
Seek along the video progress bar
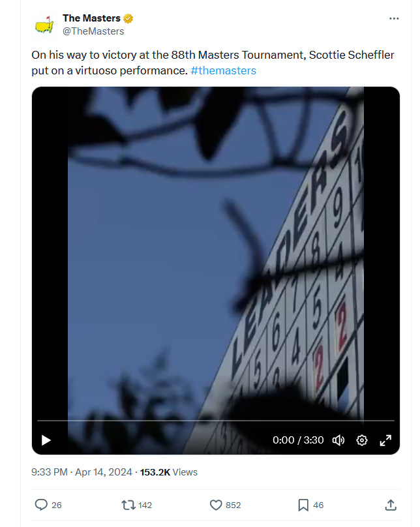tap(216, 420)
